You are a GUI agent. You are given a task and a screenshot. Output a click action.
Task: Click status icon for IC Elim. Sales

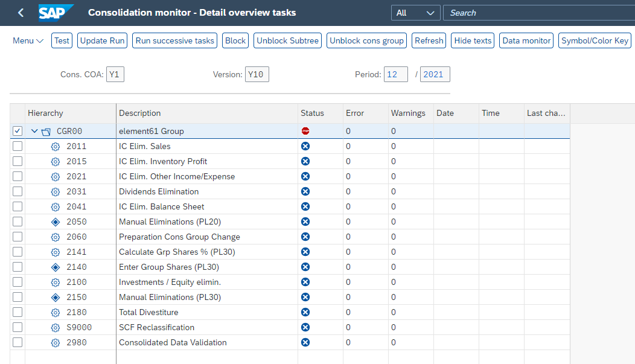point(305,146)
